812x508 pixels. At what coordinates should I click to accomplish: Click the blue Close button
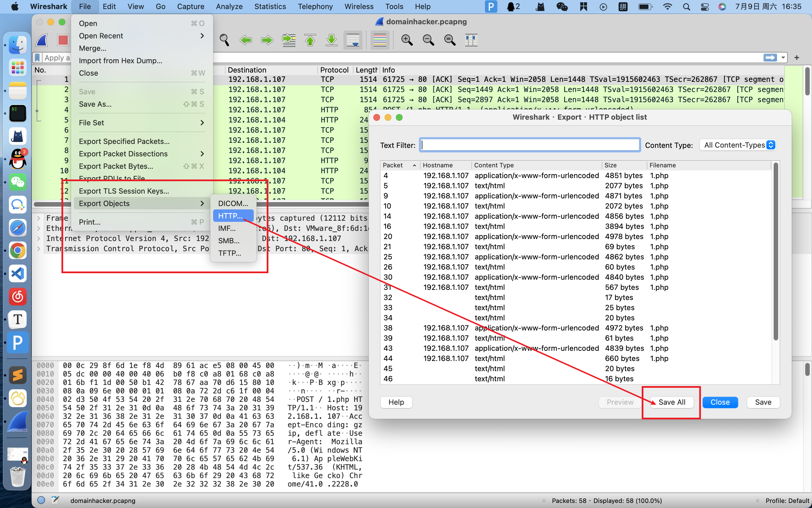pos(720,402)
